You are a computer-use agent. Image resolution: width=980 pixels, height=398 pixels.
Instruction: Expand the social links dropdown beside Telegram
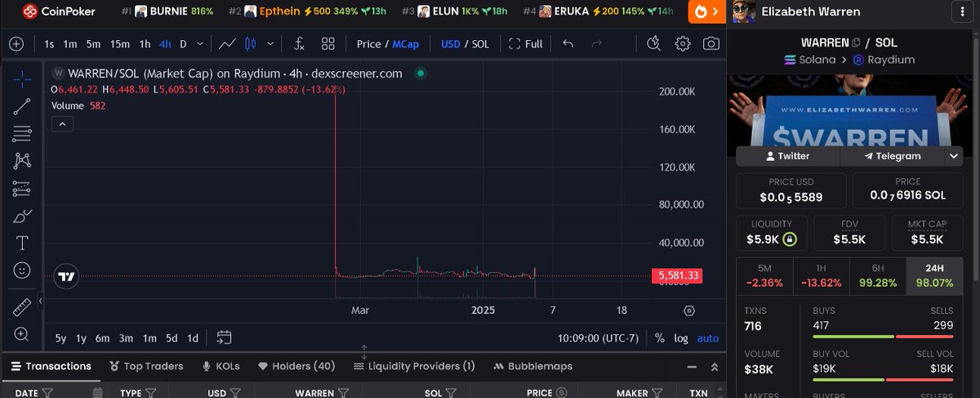tap(954, 155)
